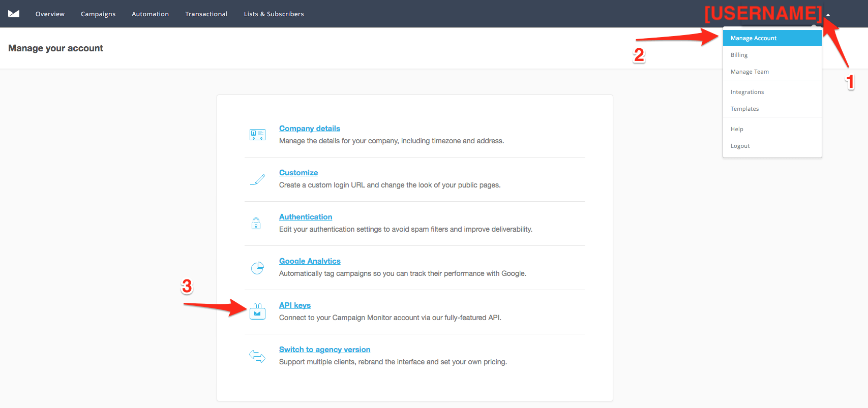Click the text about timezone and address
The width and height of the screenshot is (868, 408).
[392, 141]
